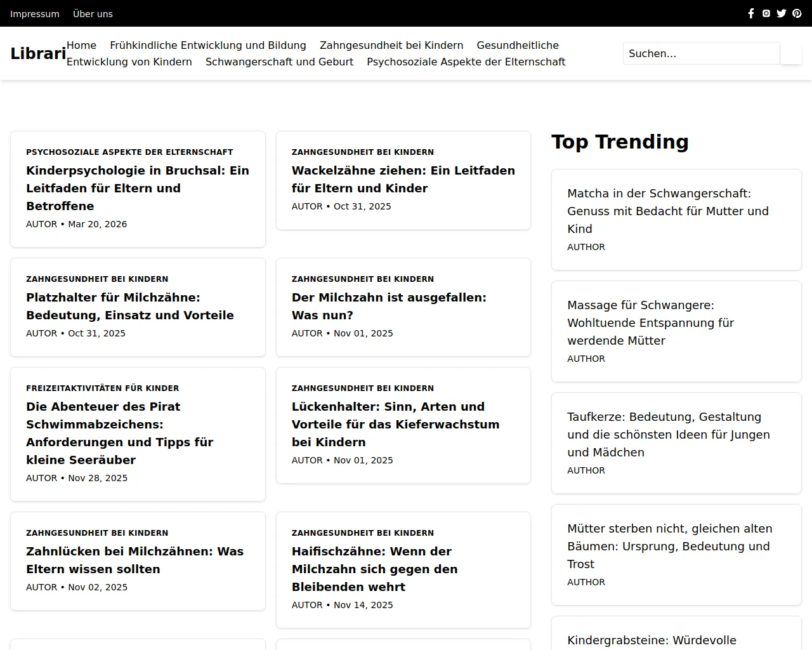Open the Impressum page
This screenshot has width=812, height=650.
point(35,13)
